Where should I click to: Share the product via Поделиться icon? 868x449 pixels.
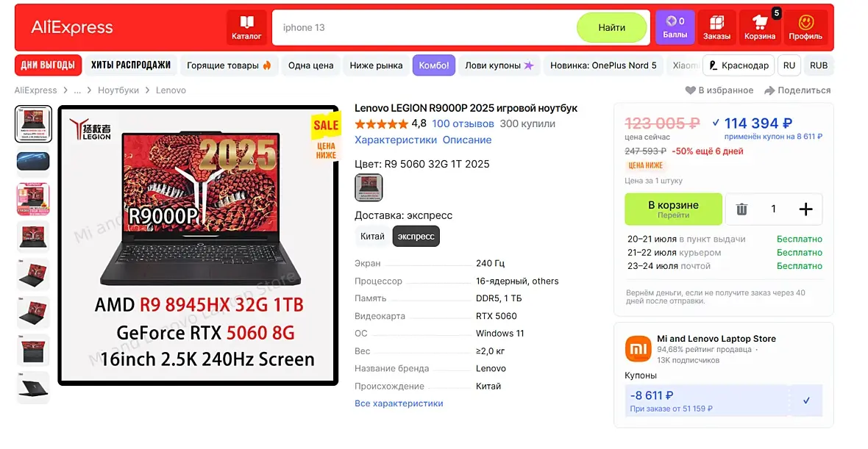pos(769,90)
